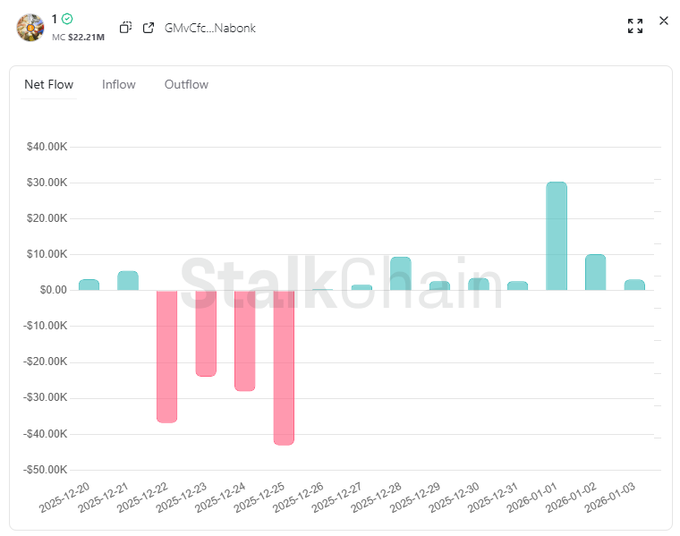
Task: Close the net flow panel
Action: 664,21
